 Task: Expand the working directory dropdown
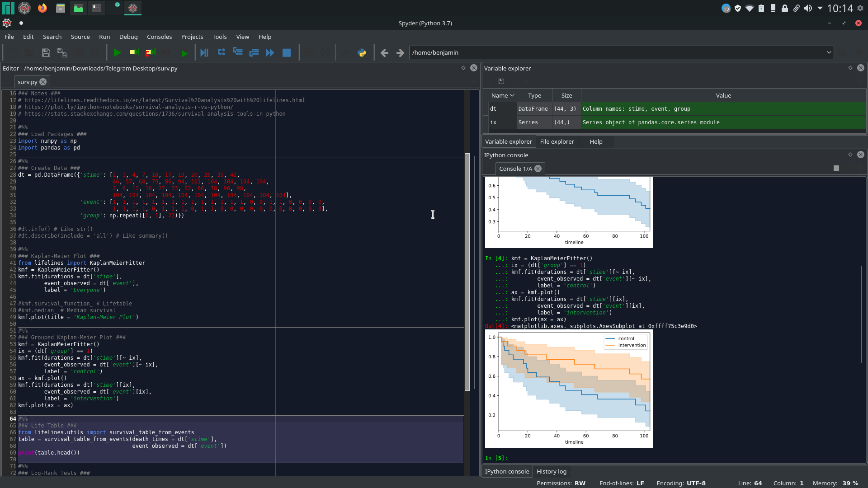pyautogui.click(x=829, y=52)
